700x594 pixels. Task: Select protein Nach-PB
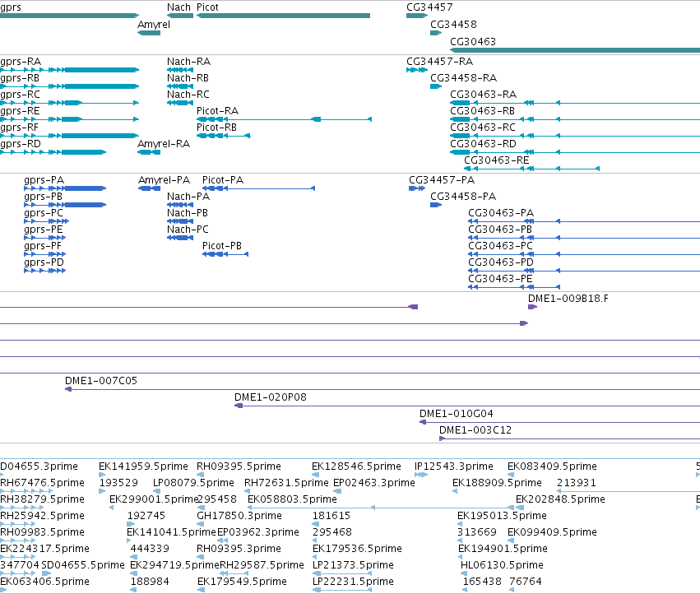pos(180,221)
